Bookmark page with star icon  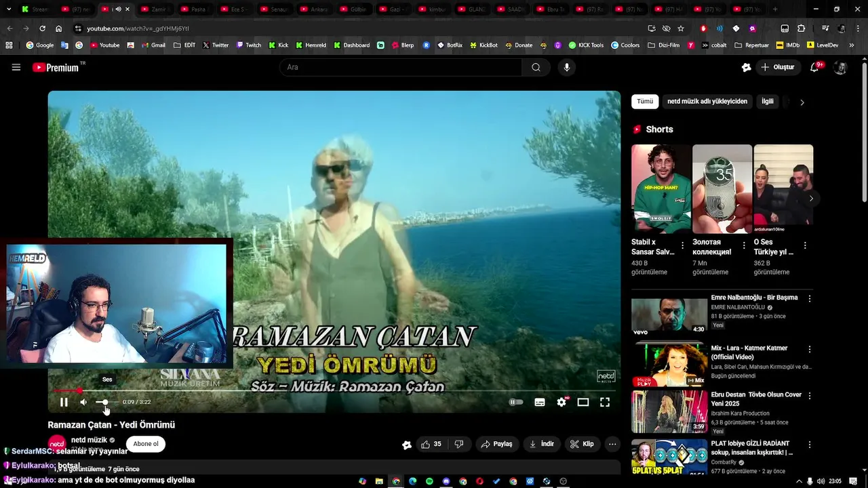pyautogui.click(x=681, y=28)
